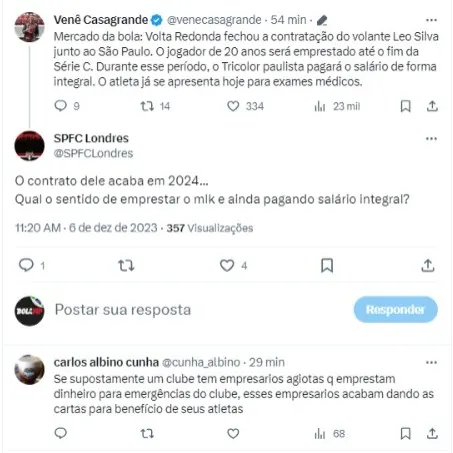Open more options for SPFC Londres post
The height and width of the screenshot is (453, 453).
431,139
